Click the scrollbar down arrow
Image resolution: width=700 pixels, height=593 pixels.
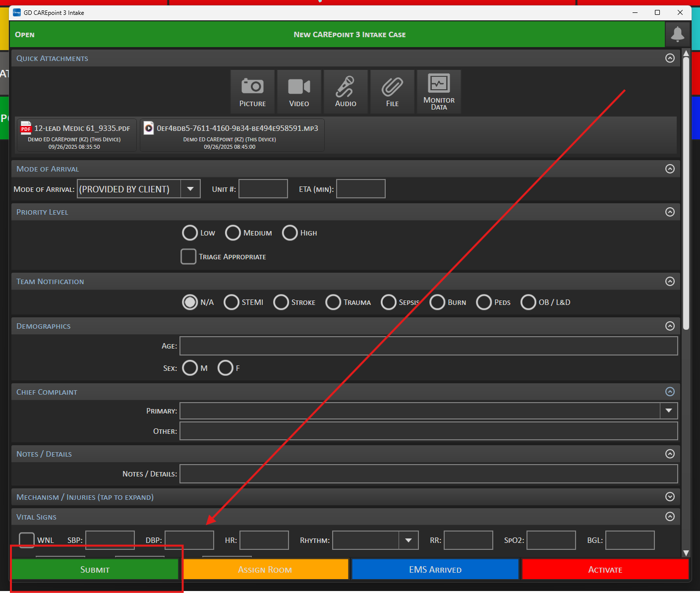[686, 553]
